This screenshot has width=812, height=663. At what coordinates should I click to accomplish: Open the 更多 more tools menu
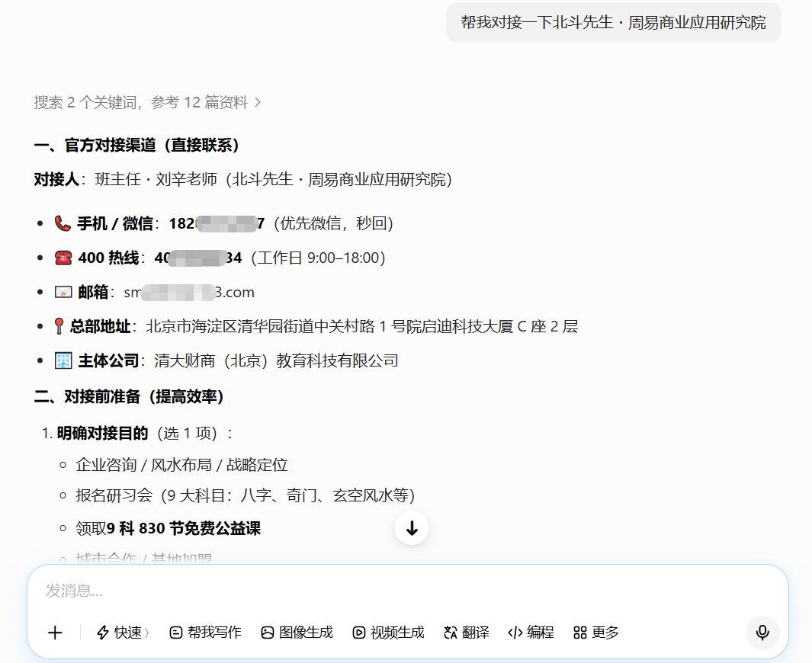[596, 633]
